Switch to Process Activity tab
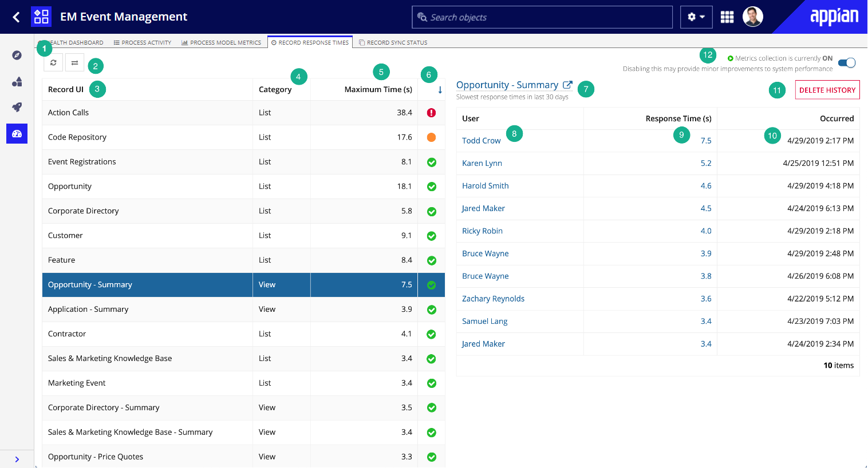868x468 pixels. tap(142, 42)
